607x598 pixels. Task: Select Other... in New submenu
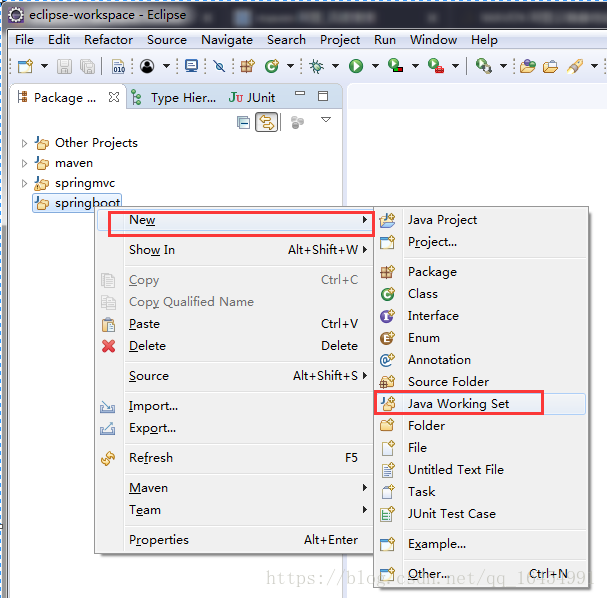pyautogui.click(x=480, y=574)
